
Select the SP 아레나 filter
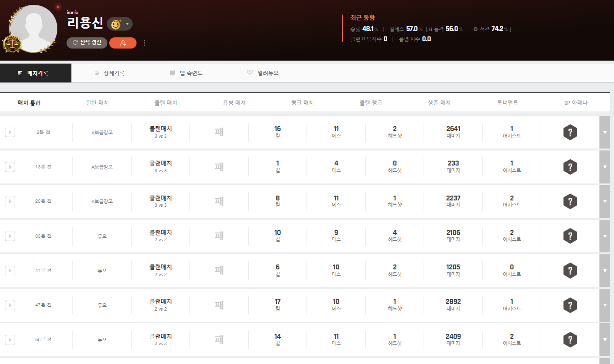(575, 103)
